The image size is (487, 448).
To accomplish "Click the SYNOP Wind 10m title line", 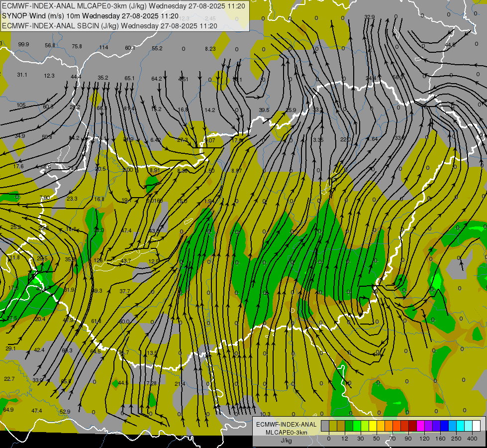I will click(x=90, y=16).
